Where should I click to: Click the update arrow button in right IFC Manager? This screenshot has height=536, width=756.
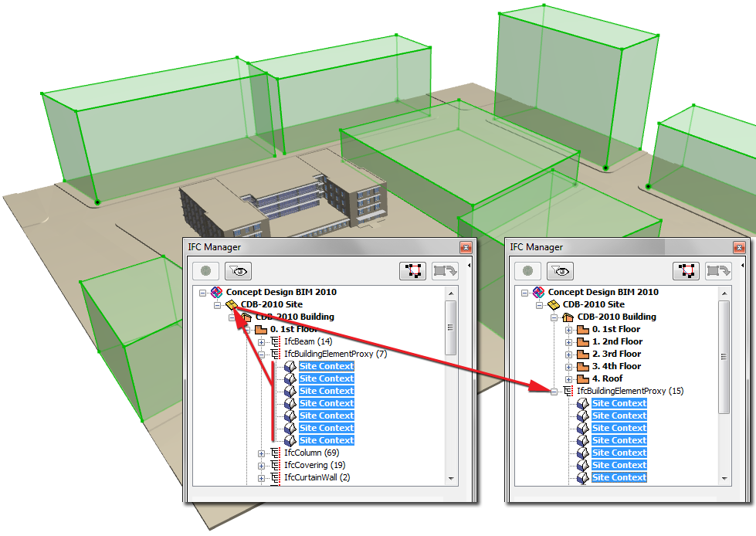[718, 271]
